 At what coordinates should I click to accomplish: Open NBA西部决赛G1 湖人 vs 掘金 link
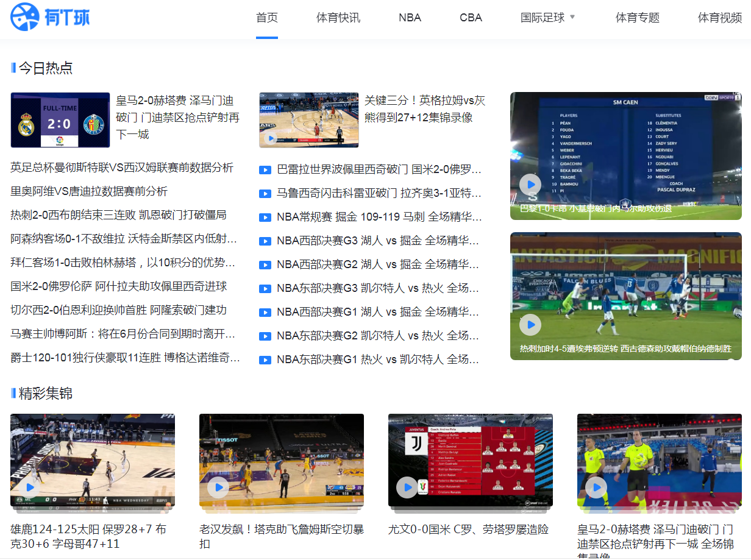coord(378,312)
